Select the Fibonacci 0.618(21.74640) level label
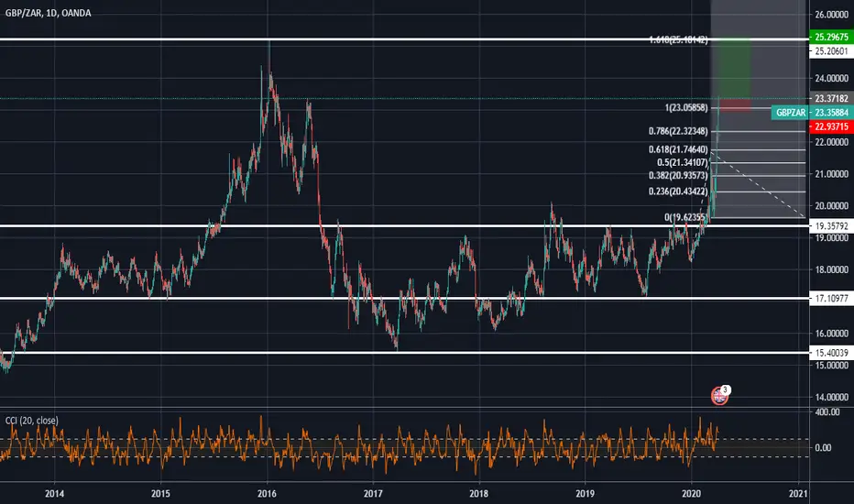Image resolution: width=854 pixels, height=504 pixels. (x=679, y=150)
